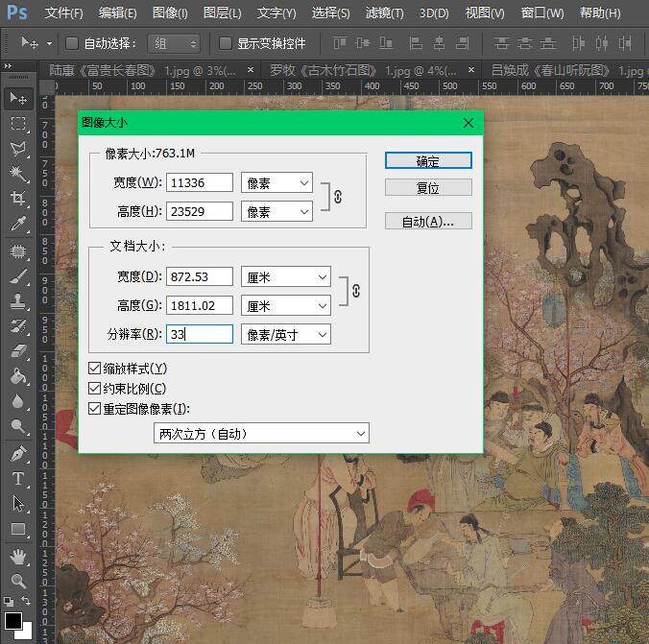Open the 窗口(W) menu
Image resolution: width=649 pixels, height=644 pixels.
pyautogui.click(x=542, y=13)
